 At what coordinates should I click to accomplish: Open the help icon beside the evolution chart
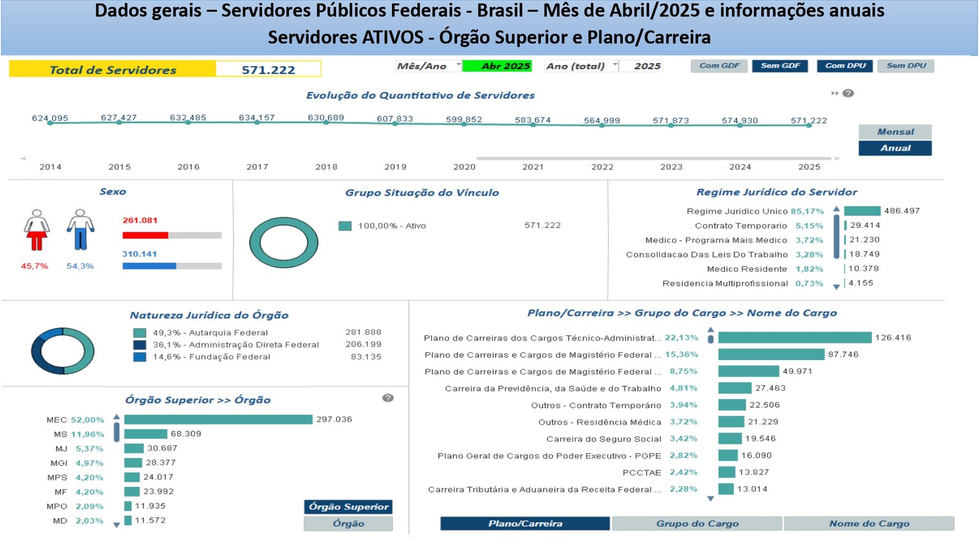[848, 93]
